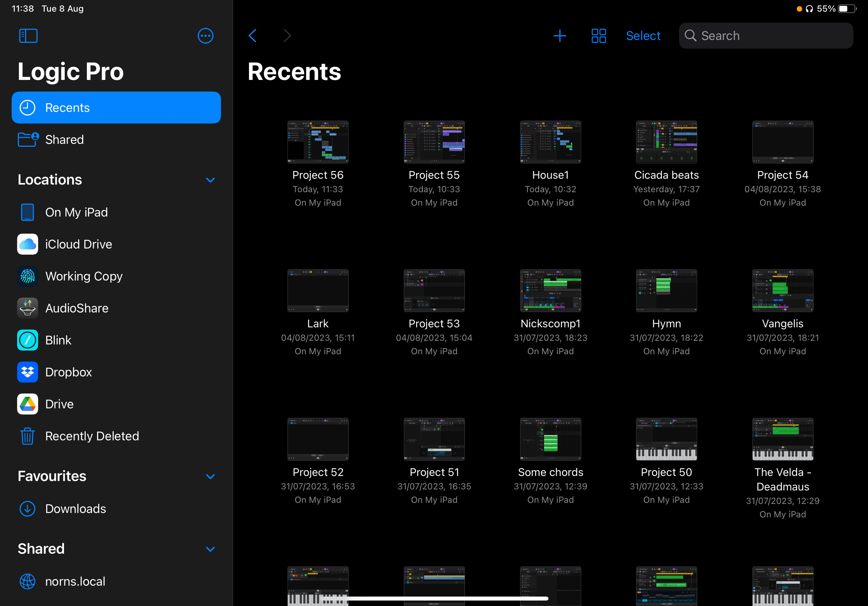Open the Vangelis project thumbnail
The image size is (868, 606).
pos(783,291)
